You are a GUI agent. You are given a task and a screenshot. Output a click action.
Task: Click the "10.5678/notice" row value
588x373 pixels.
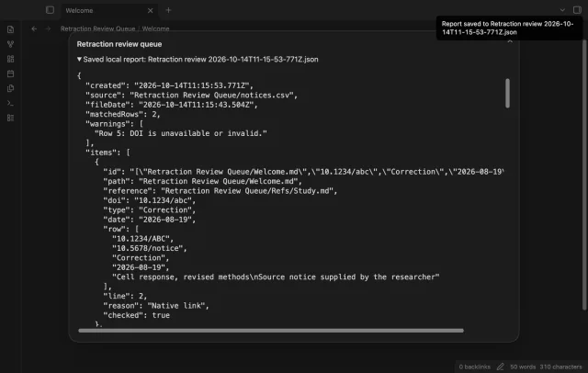(149, 249)
